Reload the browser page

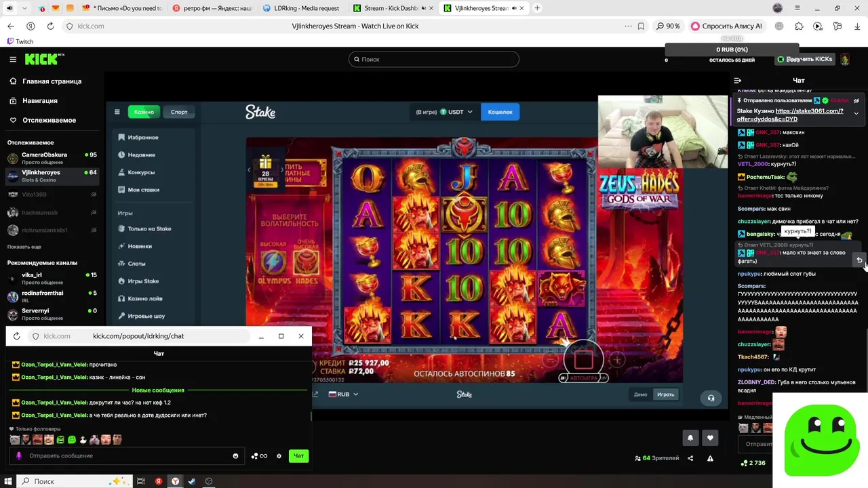50,26
